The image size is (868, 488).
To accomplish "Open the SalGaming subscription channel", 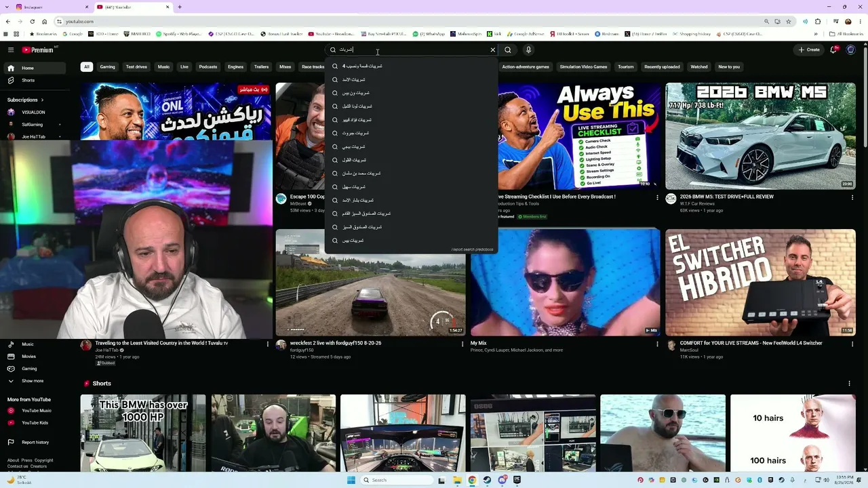I will coord(33,125).
